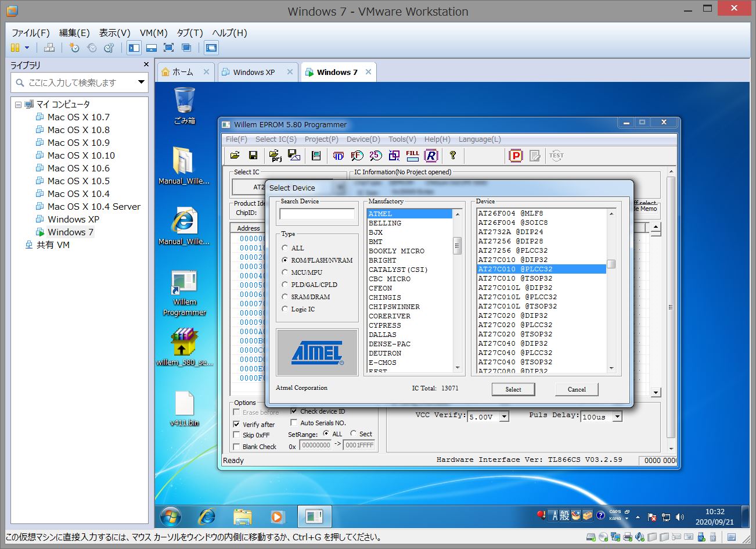
Task: Open the Puls Delay 100us dropdown
Action: coord(617,417)
